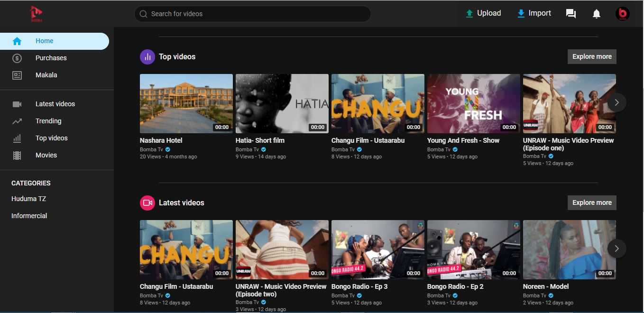Click Explore more beside Top videos
Image resolution: width=644 pixels, height=313 pixels.
pos(592,56)
